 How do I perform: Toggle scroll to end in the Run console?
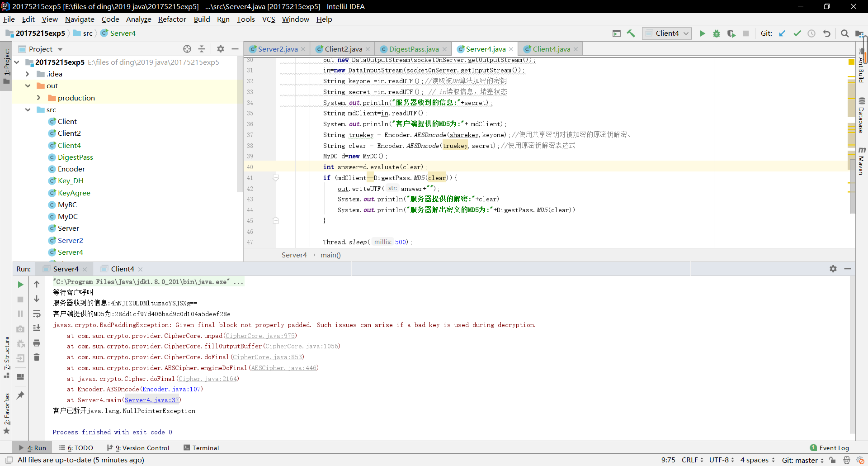(37, 328)
